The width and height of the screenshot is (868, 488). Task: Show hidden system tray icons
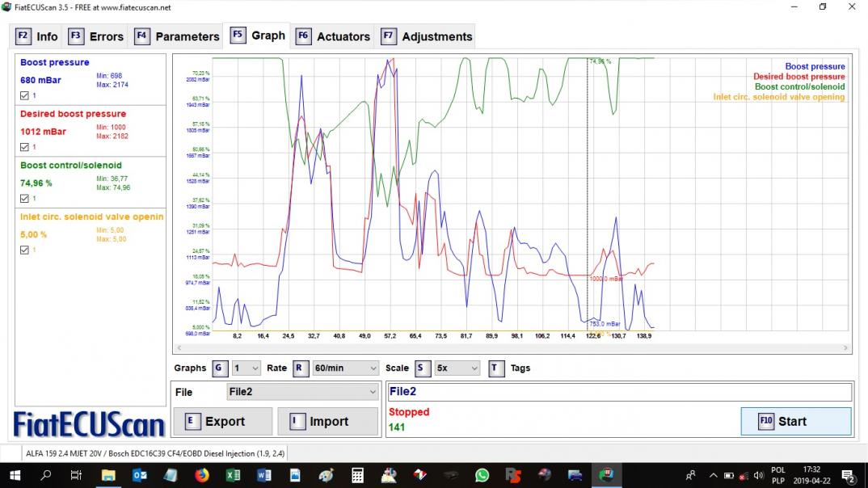pos(713,475)
